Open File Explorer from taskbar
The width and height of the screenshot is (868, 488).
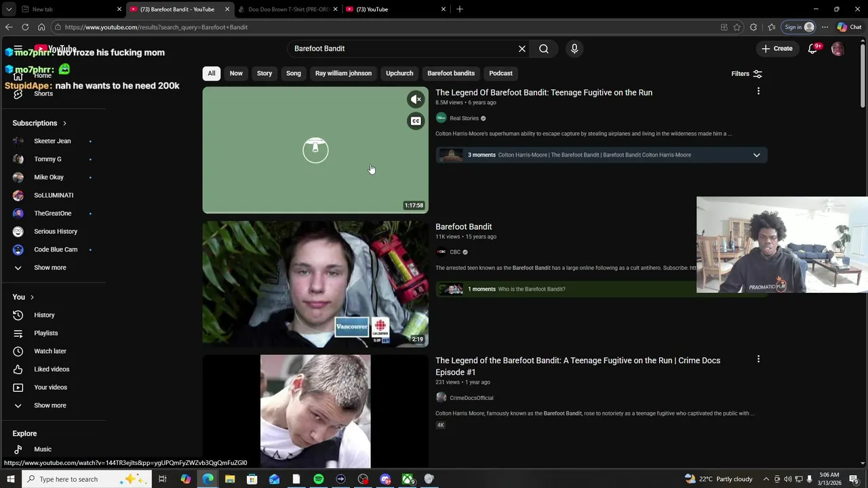point(230,479)
